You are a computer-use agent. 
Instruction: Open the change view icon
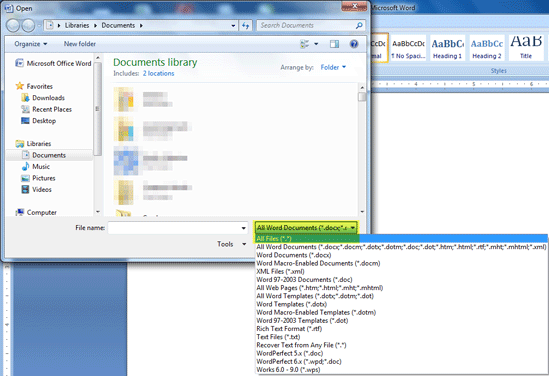click(305, 44)
